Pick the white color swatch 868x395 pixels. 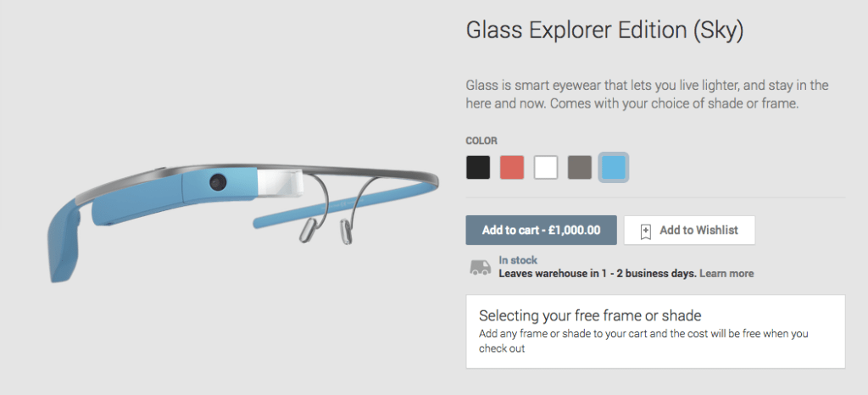546,167
